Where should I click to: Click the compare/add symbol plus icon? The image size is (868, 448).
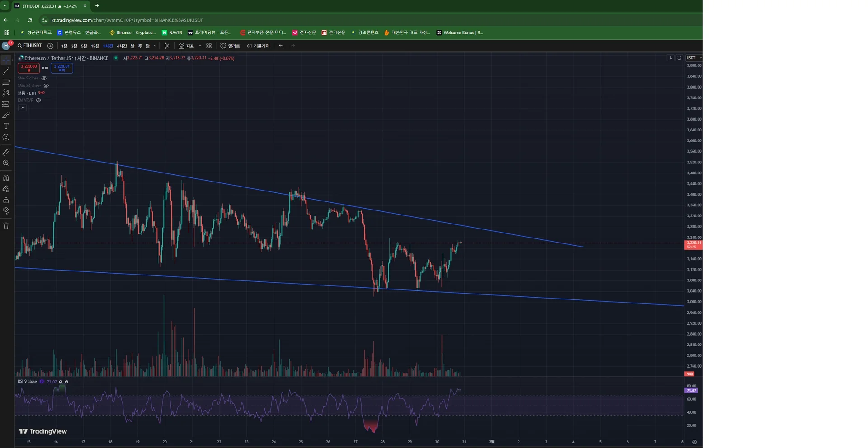point(50,46)
